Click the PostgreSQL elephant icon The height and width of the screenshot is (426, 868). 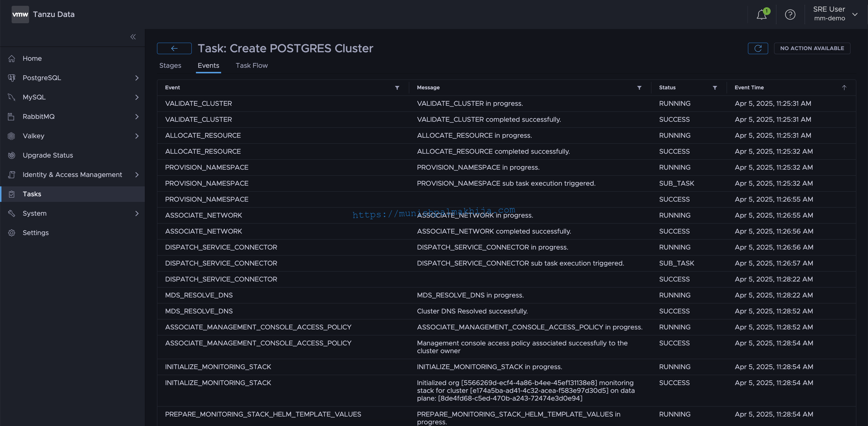coord(12,78)
